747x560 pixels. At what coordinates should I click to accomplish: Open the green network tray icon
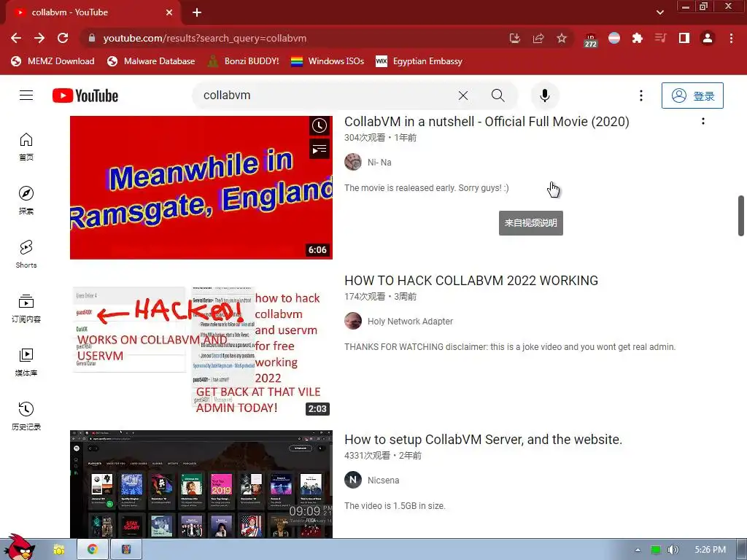point(656,550)
